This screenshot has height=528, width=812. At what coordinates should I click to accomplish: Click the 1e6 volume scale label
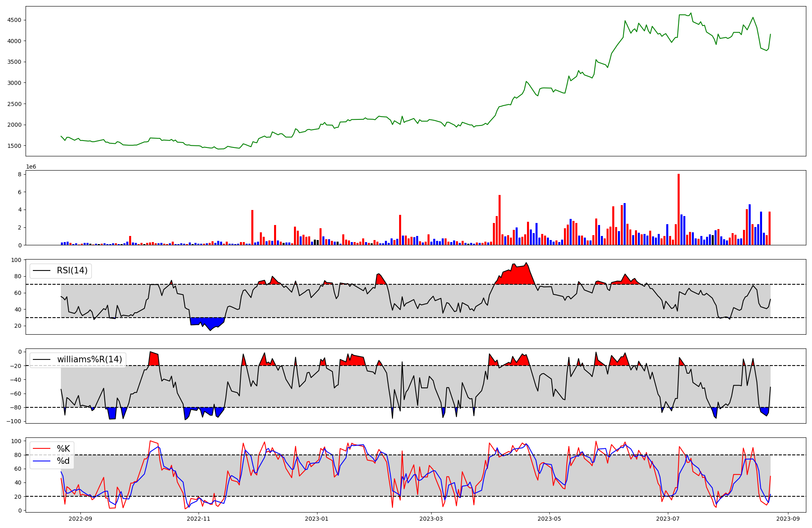[x=31, y=167]
